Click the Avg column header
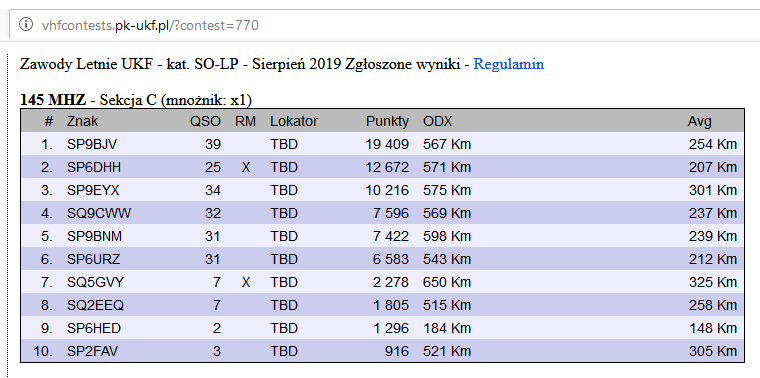760x378 pixels. pyautogui.click(x=699, y=121)
